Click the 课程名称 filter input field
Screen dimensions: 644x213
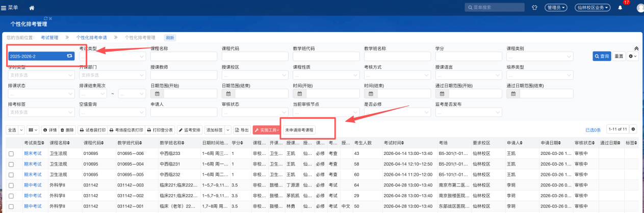184,56
